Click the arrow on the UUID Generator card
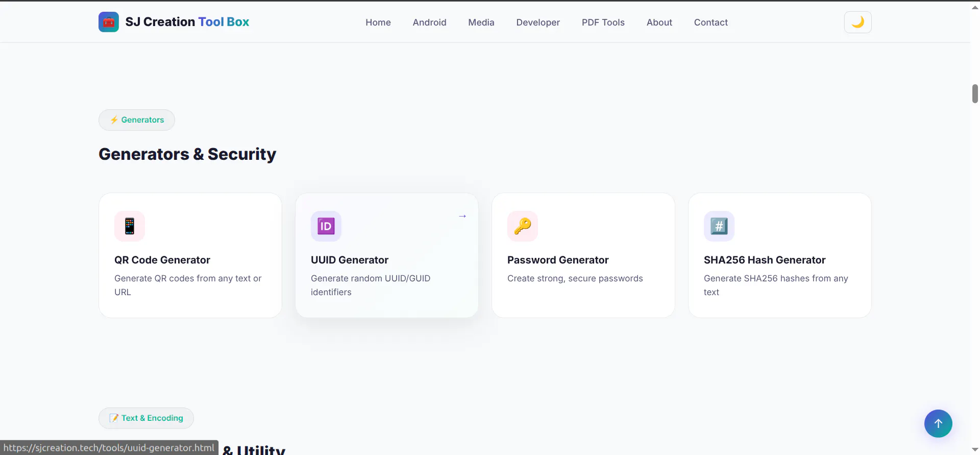The width and height of the screenshot is (980, 455). (x=462, y=216)
